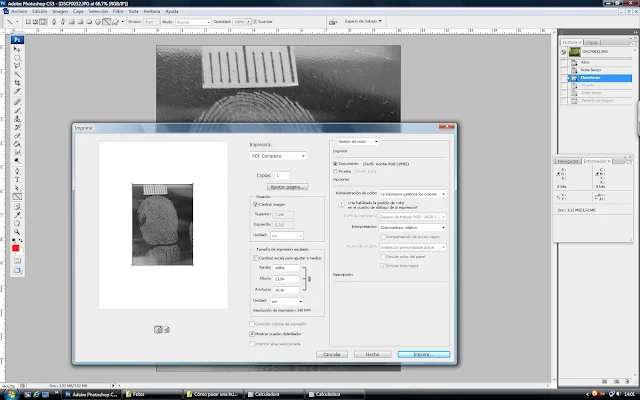Select the Clone Stamp tool
Viewport: 640px width, 400px height.
click(x=17, y=119)
